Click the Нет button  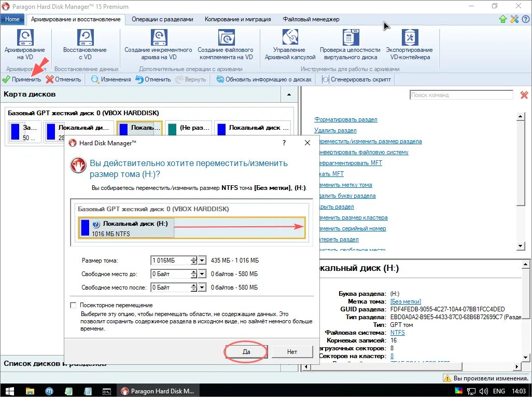(292, 352)
